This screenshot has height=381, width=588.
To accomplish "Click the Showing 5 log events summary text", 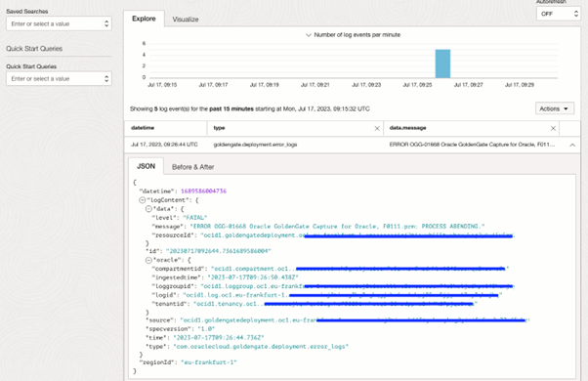I will tap(250, 108).
